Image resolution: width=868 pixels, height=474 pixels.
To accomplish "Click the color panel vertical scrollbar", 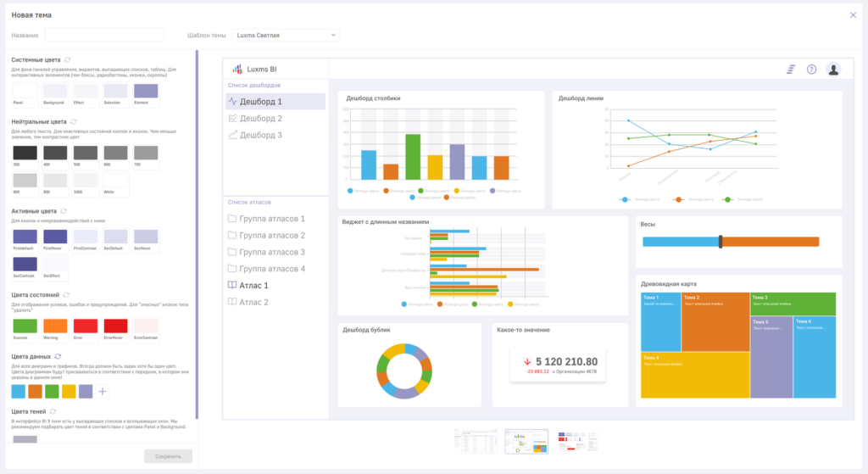I will point(197,234).
